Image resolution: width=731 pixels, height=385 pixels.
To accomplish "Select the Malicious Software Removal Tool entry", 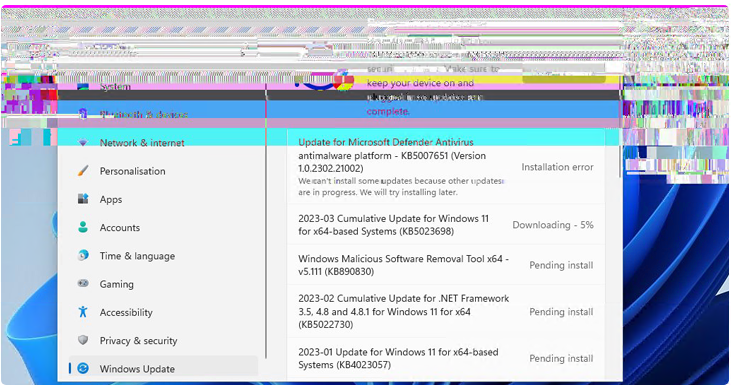I will click(x=445, y=265).
